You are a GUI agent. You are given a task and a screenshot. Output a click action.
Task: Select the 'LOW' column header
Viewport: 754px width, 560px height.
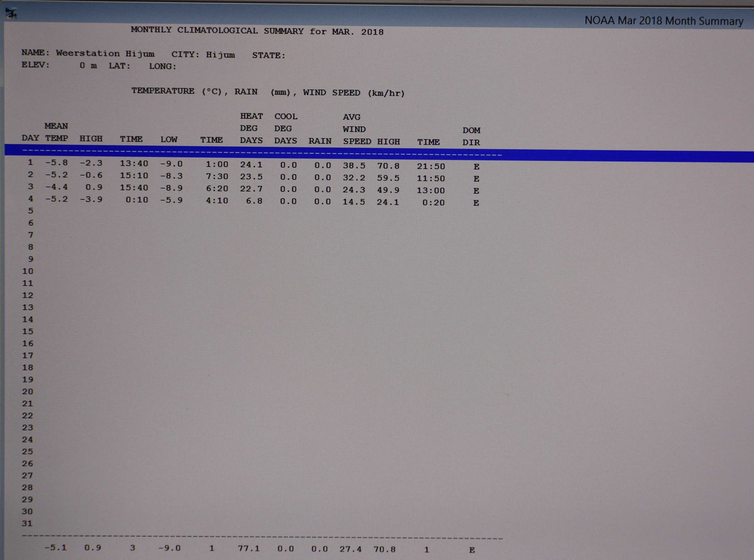[169, 139]
